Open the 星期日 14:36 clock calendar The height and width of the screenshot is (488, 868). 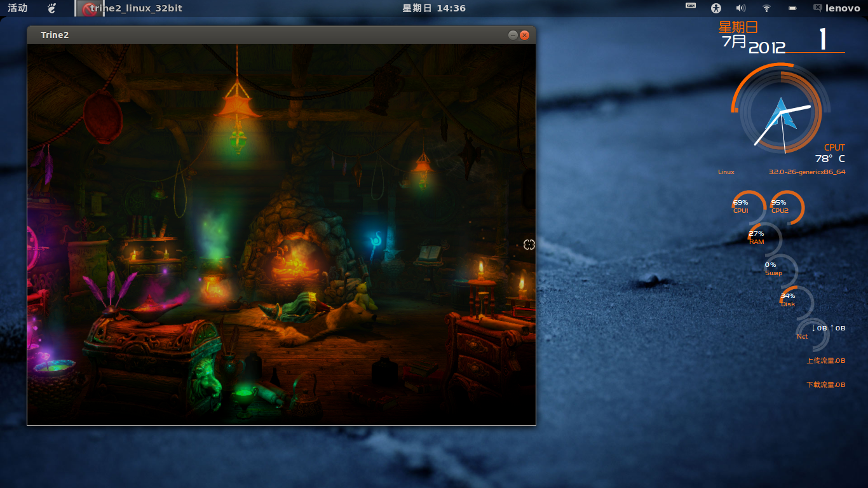(x=434, y=8)
